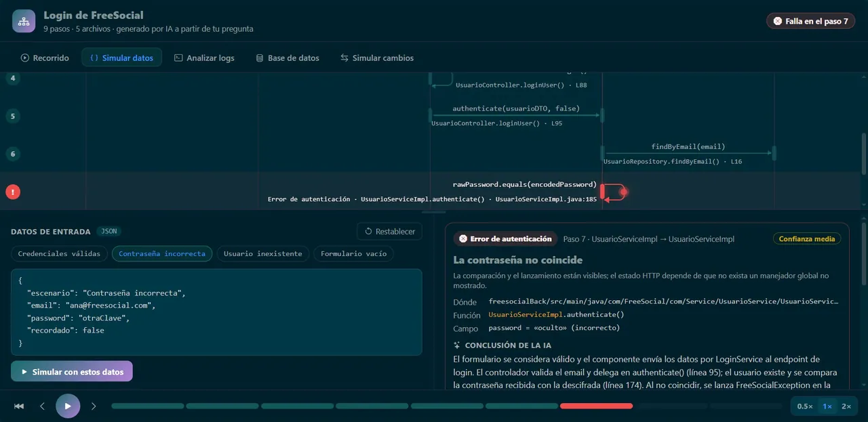
Task: Click the UsuarioServiceImpl function link
Action: (x=526, y=315)
